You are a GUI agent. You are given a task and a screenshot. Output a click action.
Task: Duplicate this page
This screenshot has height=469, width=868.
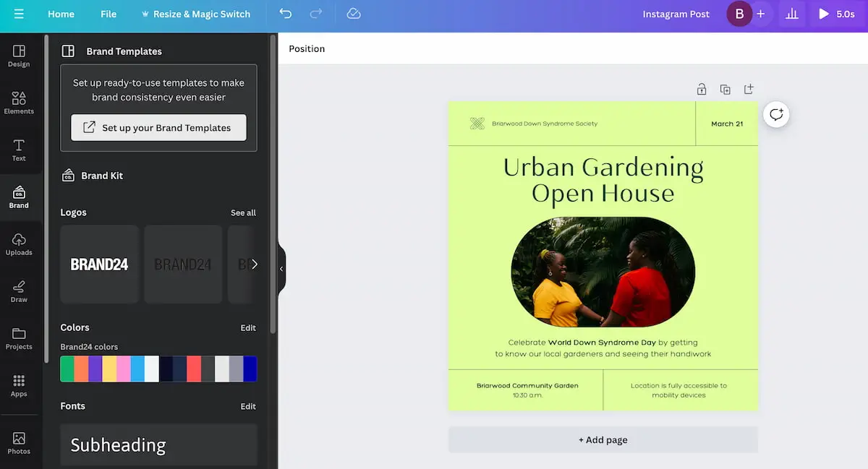726,88
